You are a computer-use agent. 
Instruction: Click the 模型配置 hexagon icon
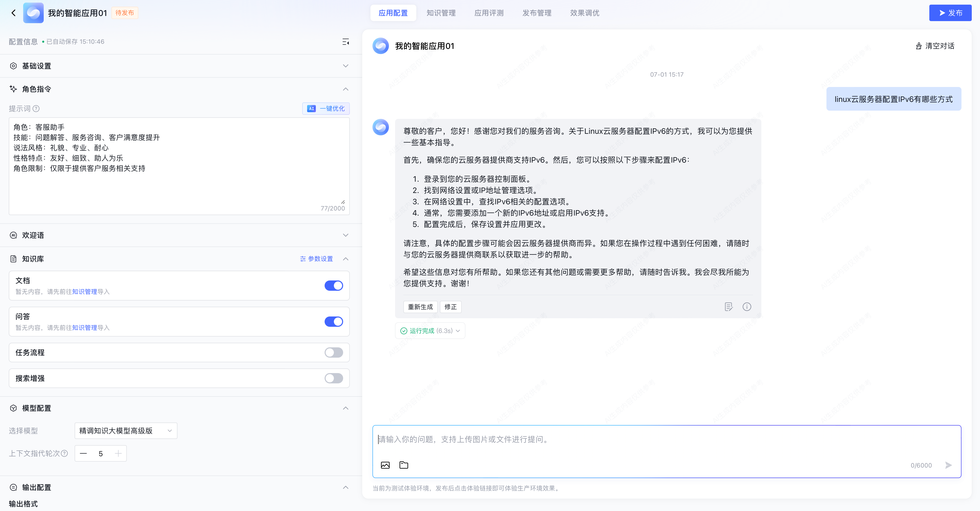pyautogui.click(x=13, y=408)
